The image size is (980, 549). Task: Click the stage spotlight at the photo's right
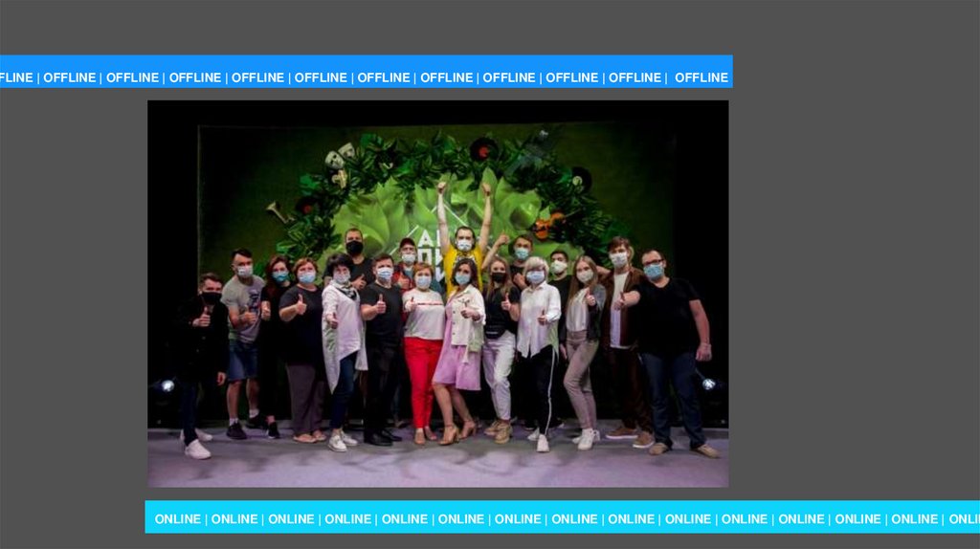708,384
